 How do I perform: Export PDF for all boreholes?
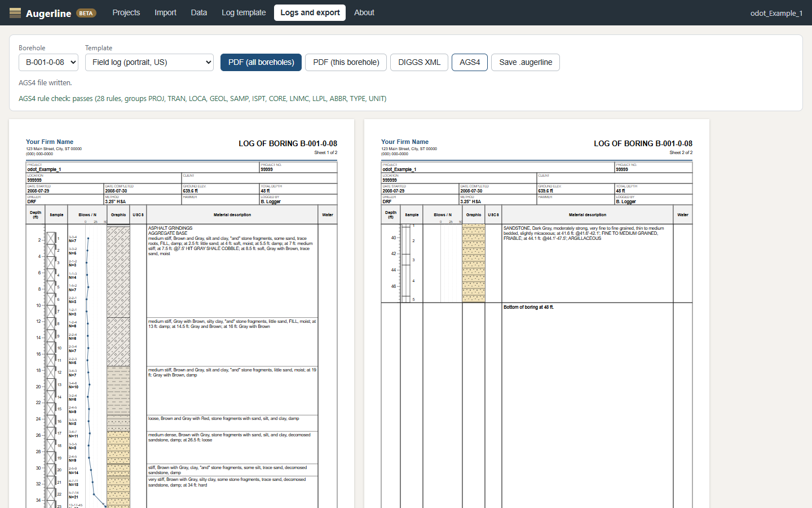(x=261, y=62)
